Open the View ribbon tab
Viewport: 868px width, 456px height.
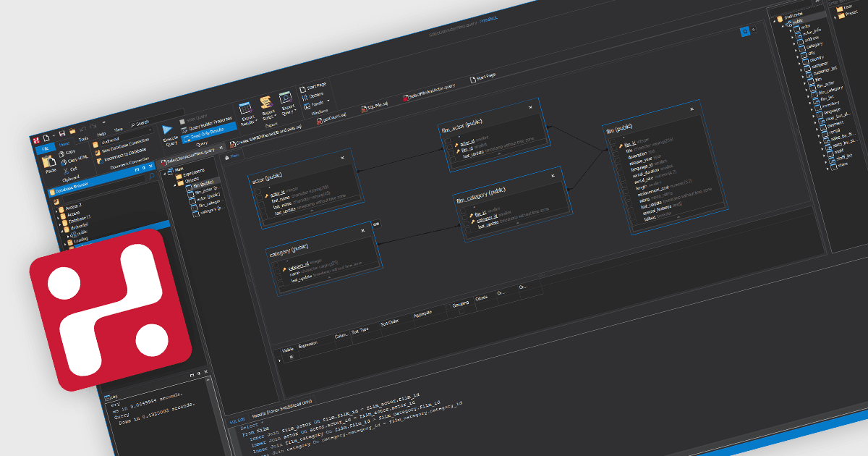[x=118, y=130]
